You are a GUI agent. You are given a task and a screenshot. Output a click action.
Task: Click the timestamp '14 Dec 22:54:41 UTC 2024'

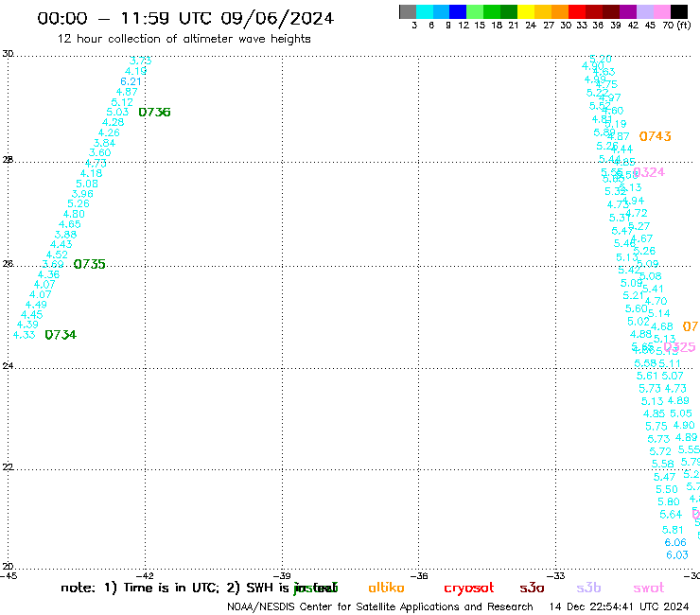click(620, 606)
